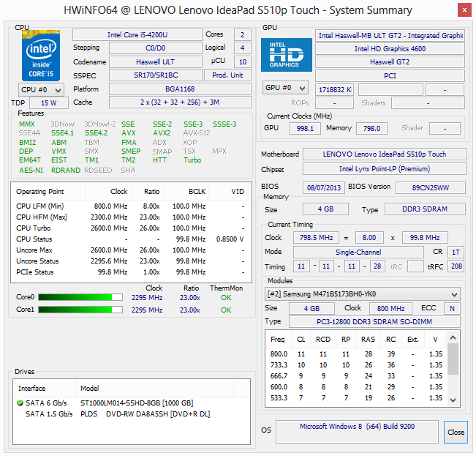
Task: Click the Intel Core i5 CPU logo
Action: 41,56
